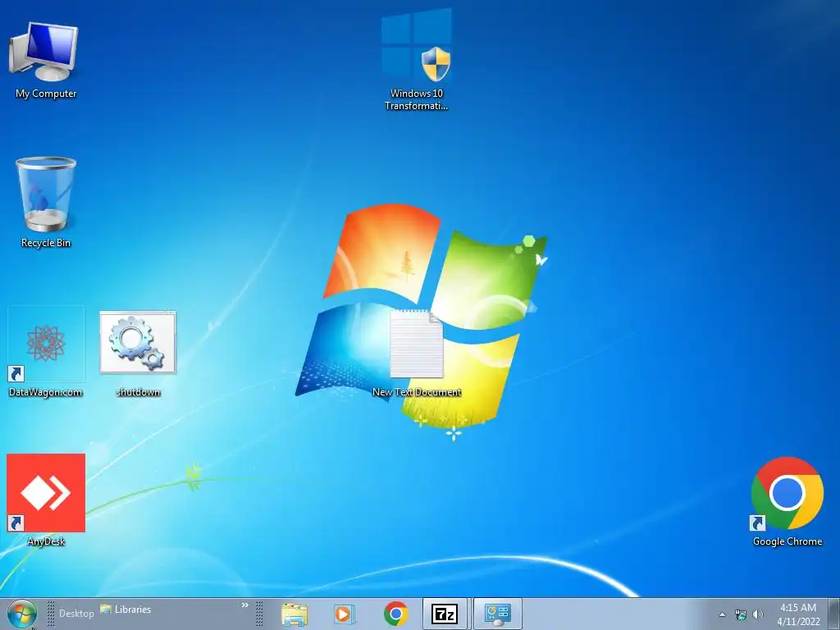Screen dimensions: 840x630
Task: Select the AnyDesk shortcut icon
Action: (46, 493)
